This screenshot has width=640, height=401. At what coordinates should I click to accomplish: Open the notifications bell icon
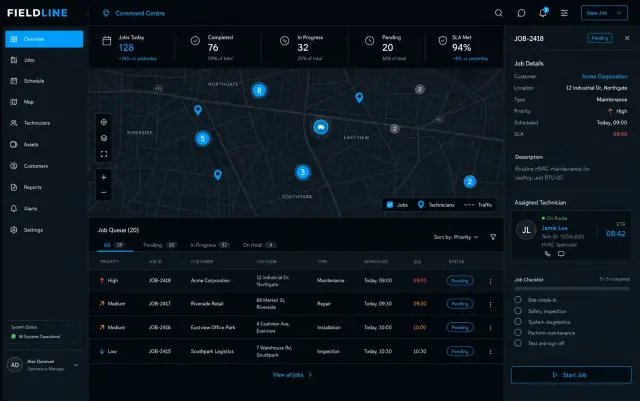[543, 13]
